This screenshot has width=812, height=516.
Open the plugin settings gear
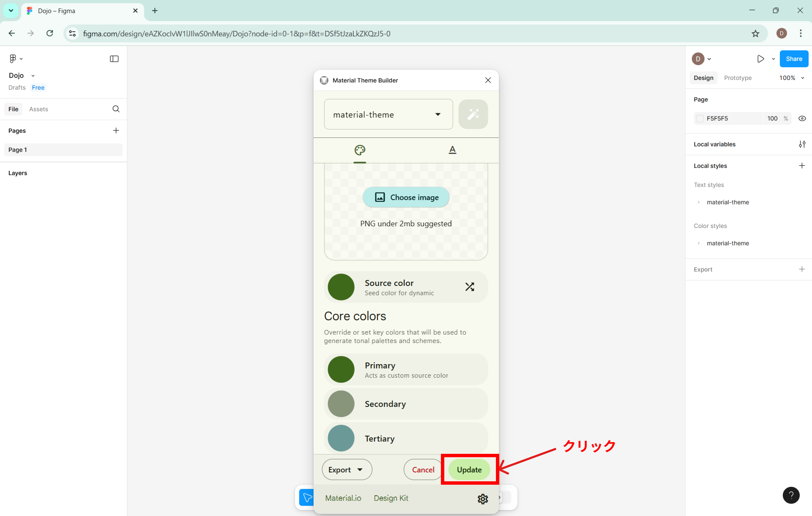[483, 498]
